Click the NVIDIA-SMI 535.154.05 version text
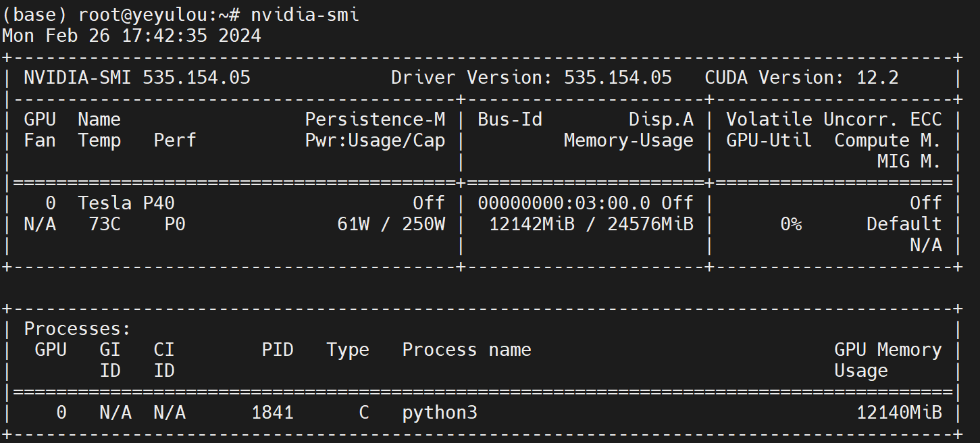The image size is (980, 443). (137, 78)
